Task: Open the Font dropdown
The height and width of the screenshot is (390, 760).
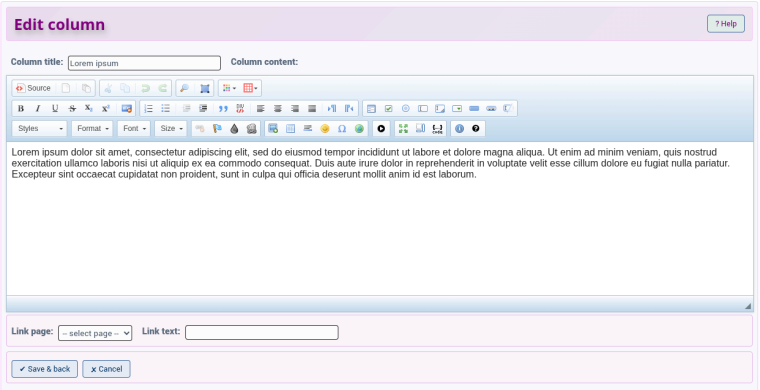Action: [134, 128]
